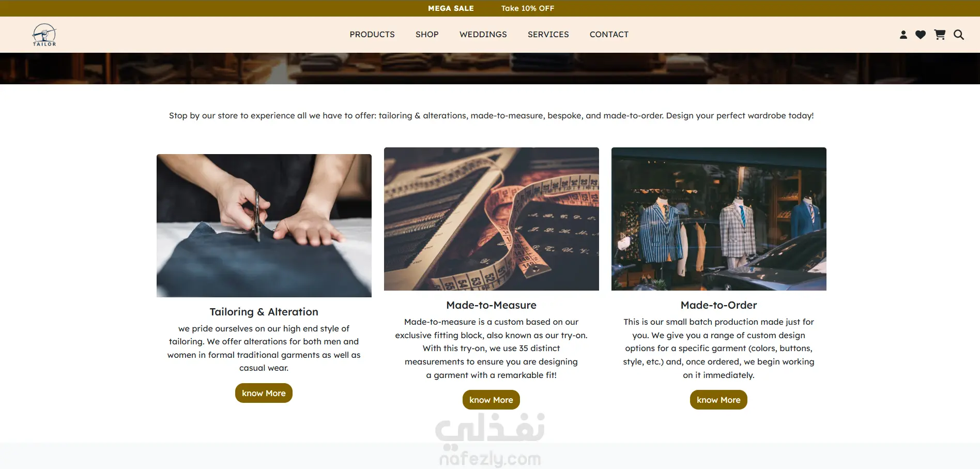Open the measuring tape image
Screen dimensions: 980x469
492,219
